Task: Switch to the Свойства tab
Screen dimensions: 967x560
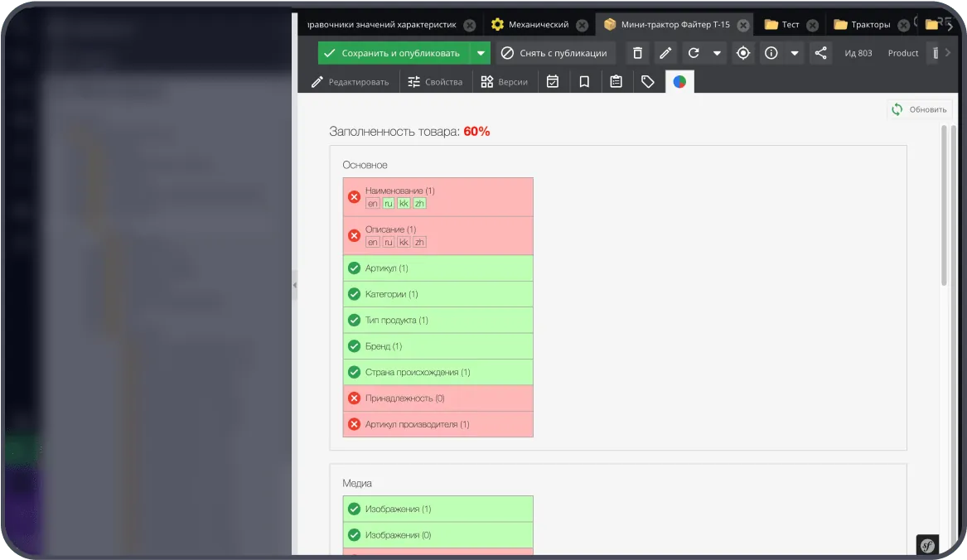Action: point(435,81)
